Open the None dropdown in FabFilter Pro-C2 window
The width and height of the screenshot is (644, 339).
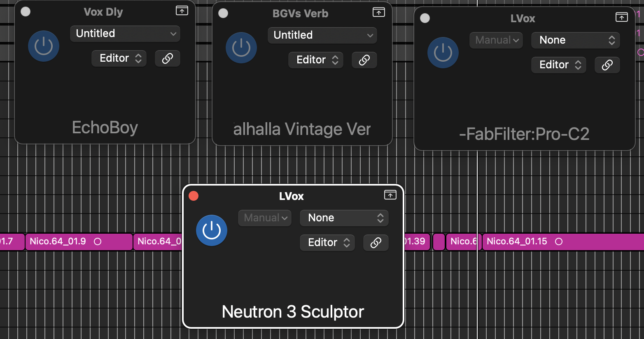(x=576, y=40)
